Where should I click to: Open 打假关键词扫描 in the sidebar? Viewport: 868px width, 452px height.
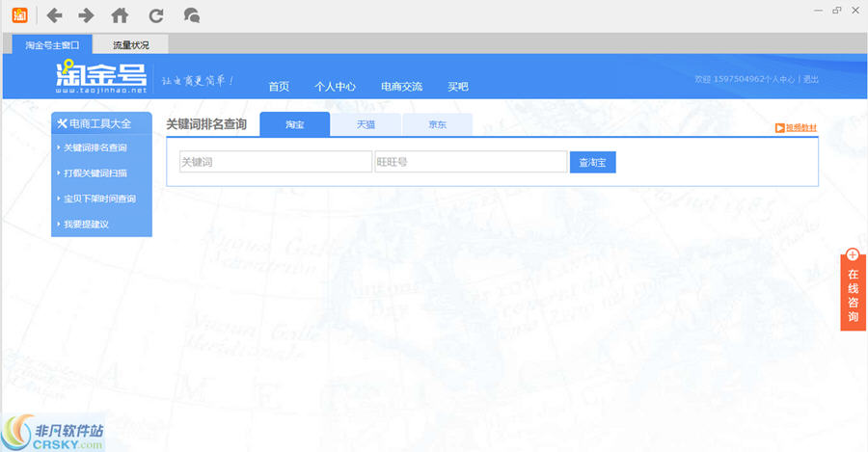(x=95, y=173)
